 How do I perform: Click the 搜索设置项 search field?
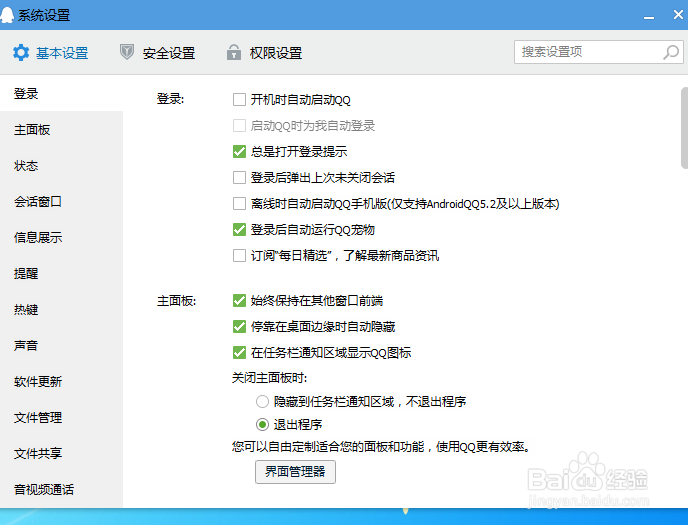point(585,52)
